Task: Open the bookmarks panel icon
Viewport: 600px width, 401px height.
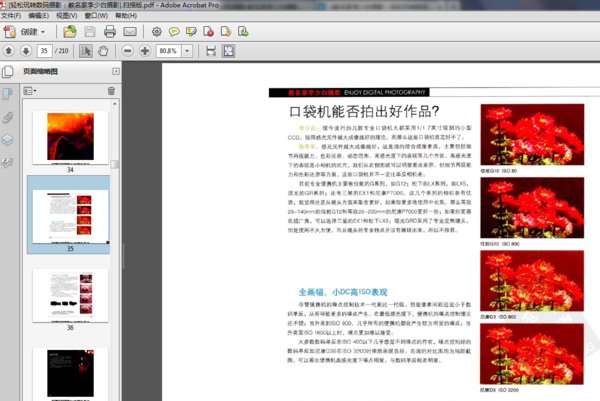Action: pyautogui.click(x=7, y=94)
